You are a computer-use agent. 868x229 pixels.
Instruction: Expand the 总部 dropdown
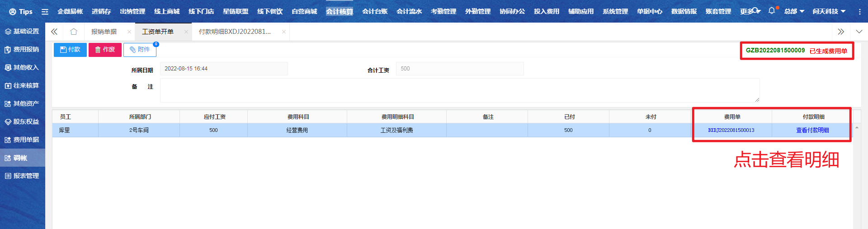[794, 11]
